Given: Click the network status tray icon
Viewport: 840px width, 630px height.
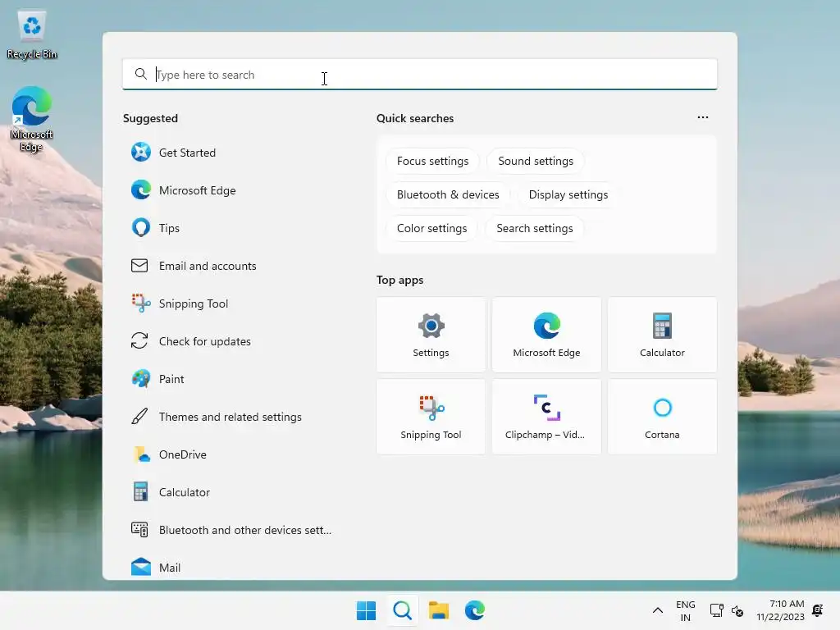Looking at the screenshot, I should point(716,610).
